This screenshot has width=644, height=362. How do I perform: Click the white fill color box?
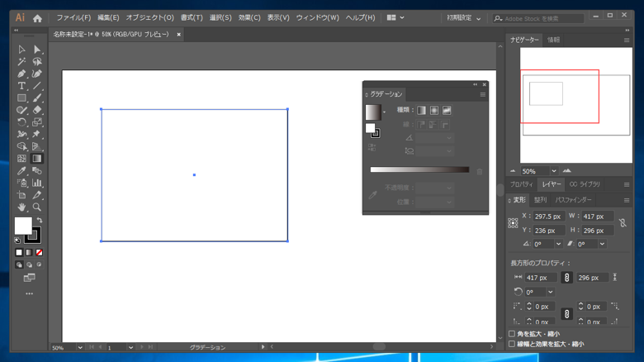pyautogui.click(x=23, y=226)
